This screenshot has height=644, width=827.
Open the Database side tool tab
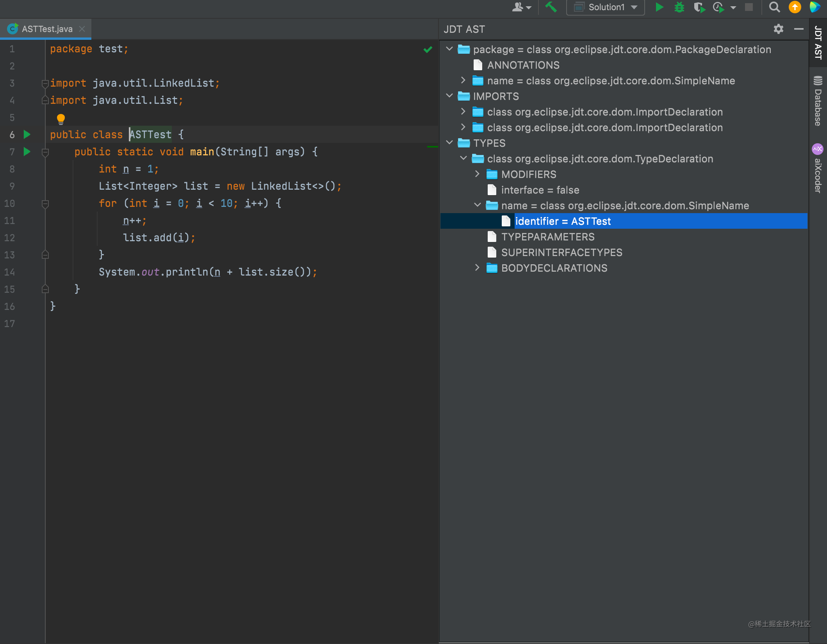[818, 101]
